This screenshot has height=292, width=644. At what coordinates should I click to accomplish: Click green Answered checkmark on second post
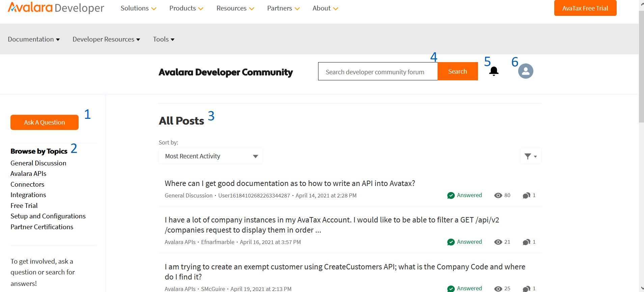[451, 242]
